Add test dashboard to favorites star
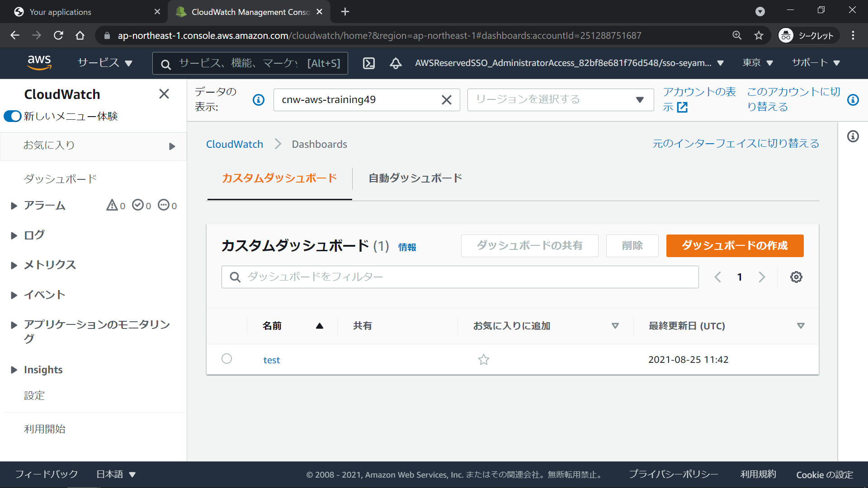 pyautogui.click(x=484, y=360)
